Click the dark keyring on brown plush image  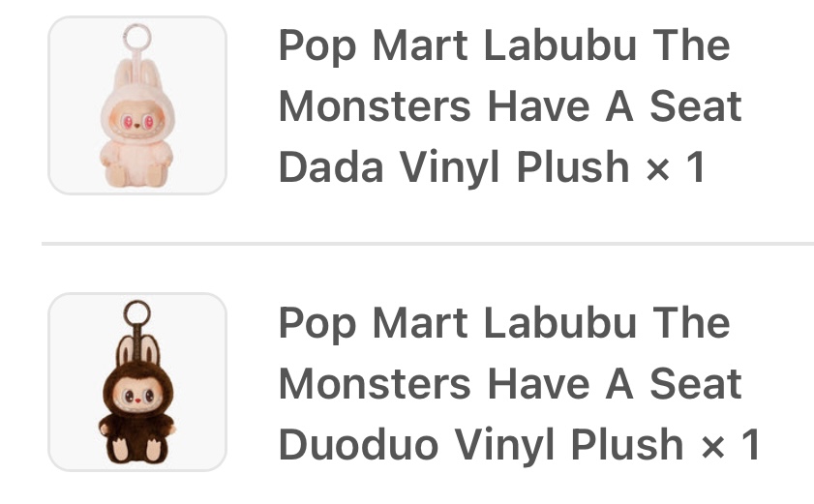pyautogui.click(x=137, y=314)
